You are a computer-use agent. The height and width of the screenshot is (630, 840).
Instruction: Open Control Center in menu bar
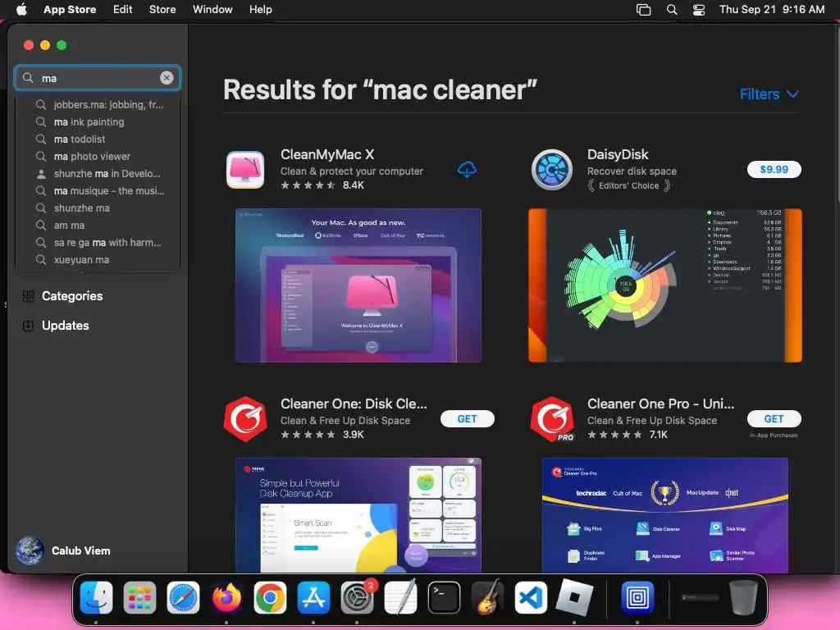click(699, 10)
